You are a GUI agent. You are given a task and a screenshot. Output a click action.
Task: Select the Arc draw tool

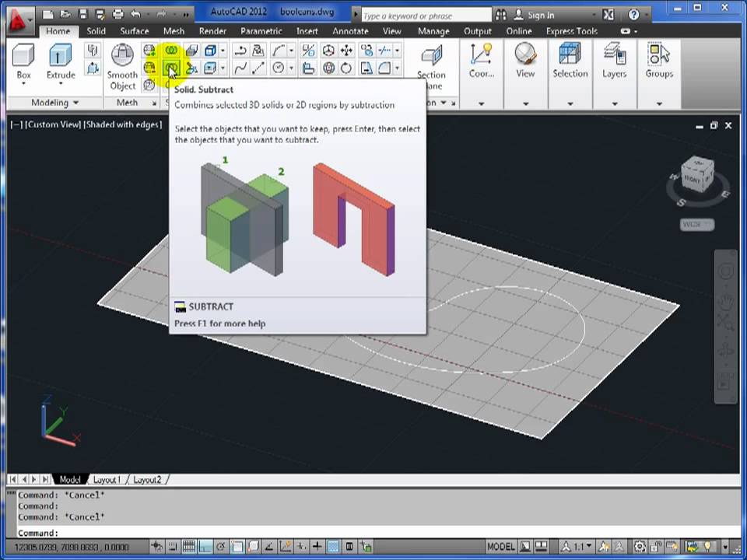click(x=278, y=51)
